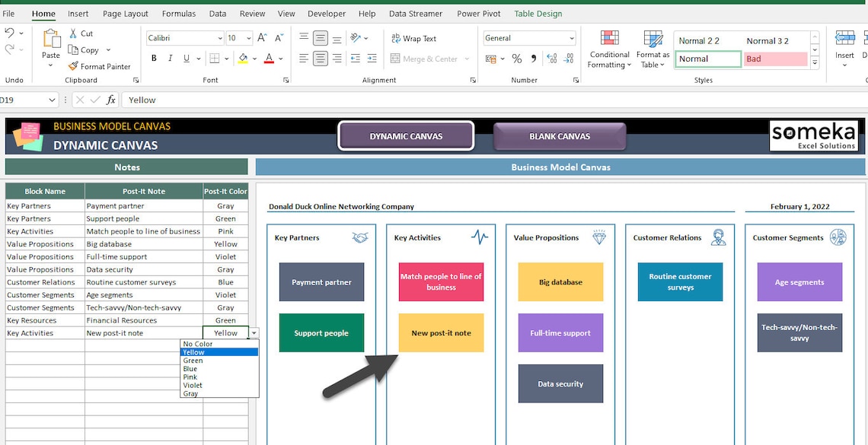The height and width of the screenshot is (445, 868).
Task: Toggle bold formatting
Action: [x=153, y=57]
